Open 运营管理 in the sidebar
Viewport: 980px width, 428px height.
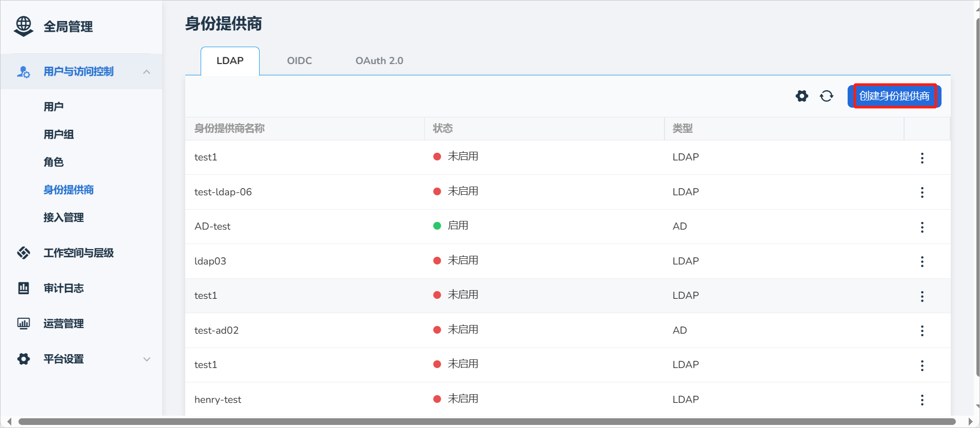coord(64,323)
